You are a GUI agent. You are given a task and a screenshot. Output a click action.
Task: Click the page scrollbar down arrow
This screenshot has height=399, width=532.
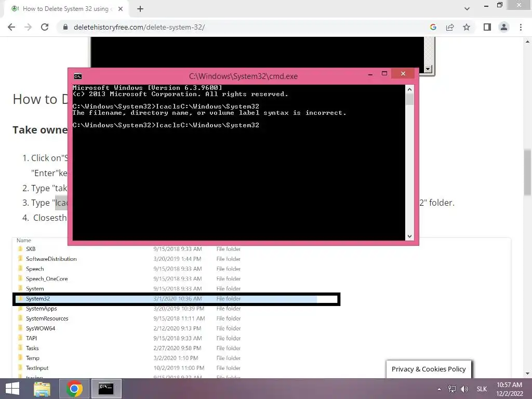tap(528, 374)
